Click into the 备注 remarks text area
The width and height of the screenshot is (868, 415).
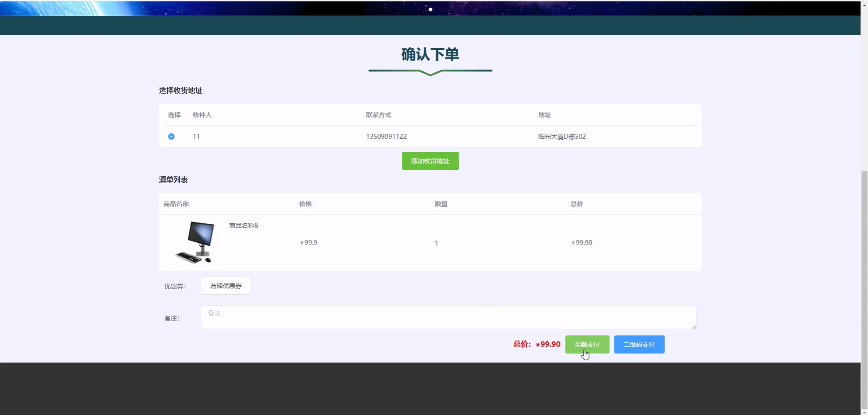(448, 318)
